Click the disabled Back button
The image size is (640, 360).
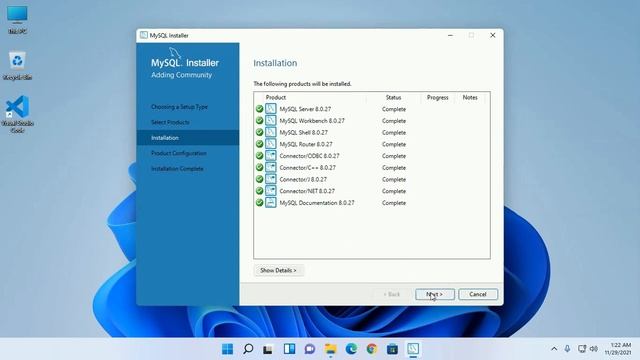(392, 294)
